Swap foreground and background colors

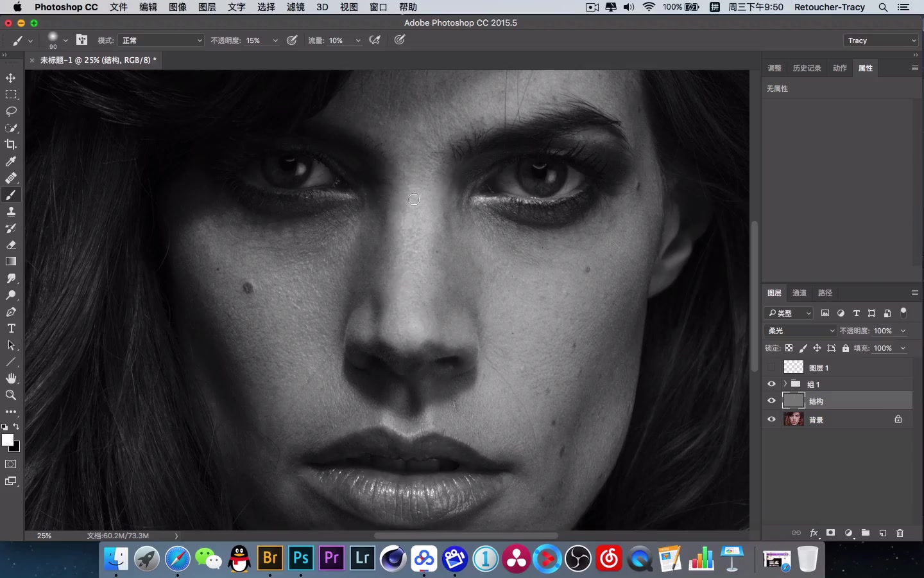[17, 426]
